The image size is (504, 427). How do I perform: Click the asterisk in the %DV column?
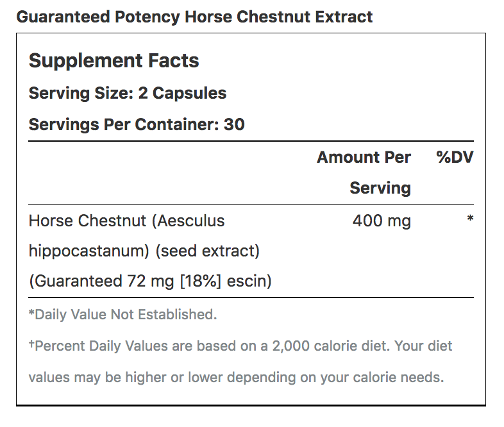click(470, 219)
